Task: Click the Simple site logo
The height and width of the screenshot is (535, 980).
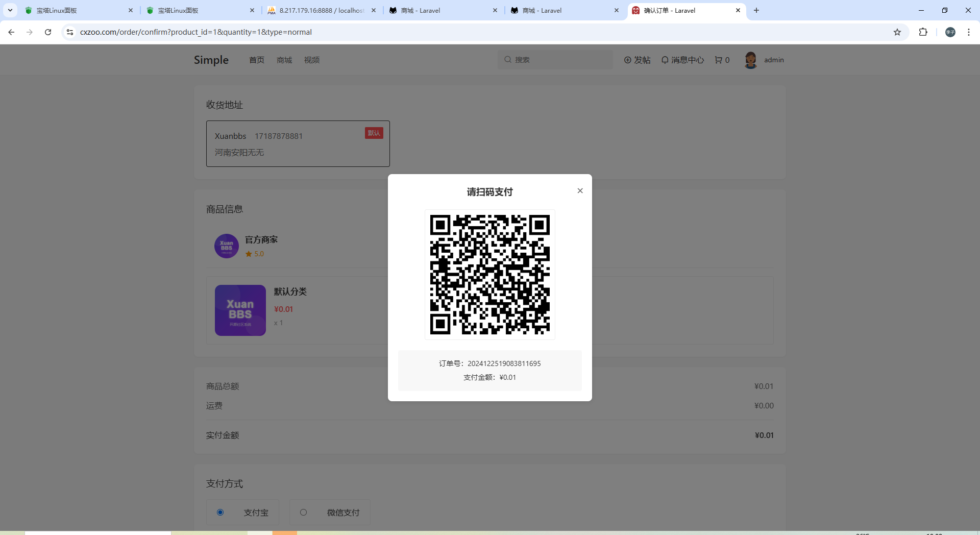Action: [211, 60]
